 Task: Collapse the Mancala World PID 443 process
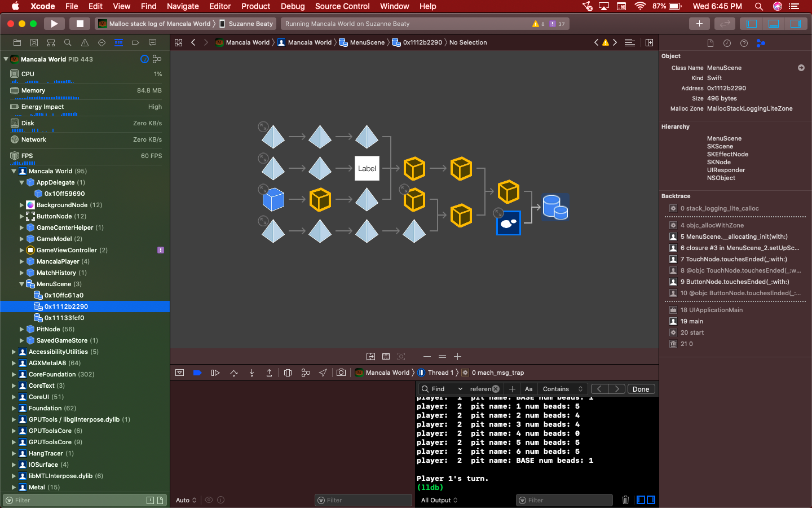point(6,59)
